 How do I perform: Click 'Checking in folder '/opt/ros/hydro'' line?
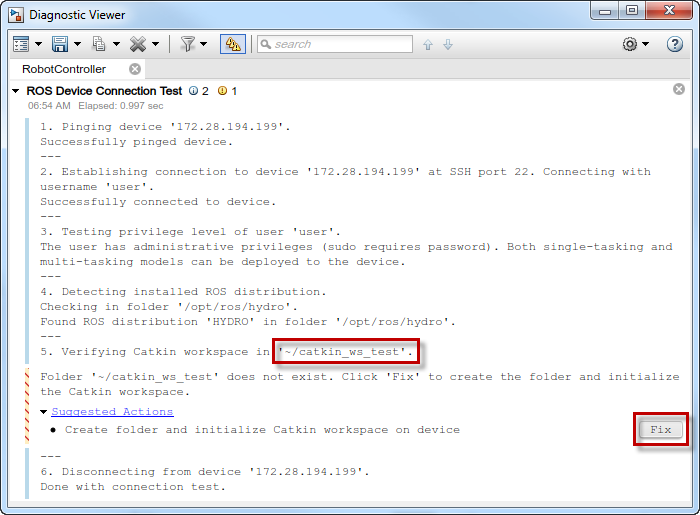coord(169,307)
